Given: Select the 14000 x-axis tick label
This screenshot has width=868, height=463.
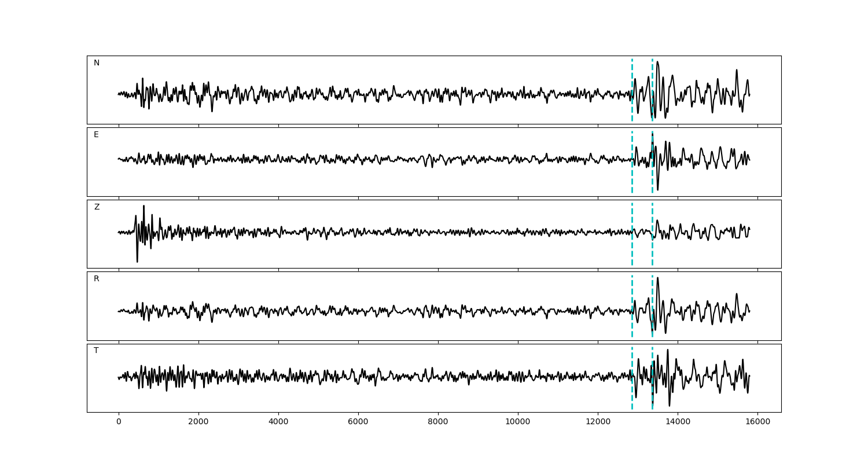Looking at the screenshot, I should (678, 422).
